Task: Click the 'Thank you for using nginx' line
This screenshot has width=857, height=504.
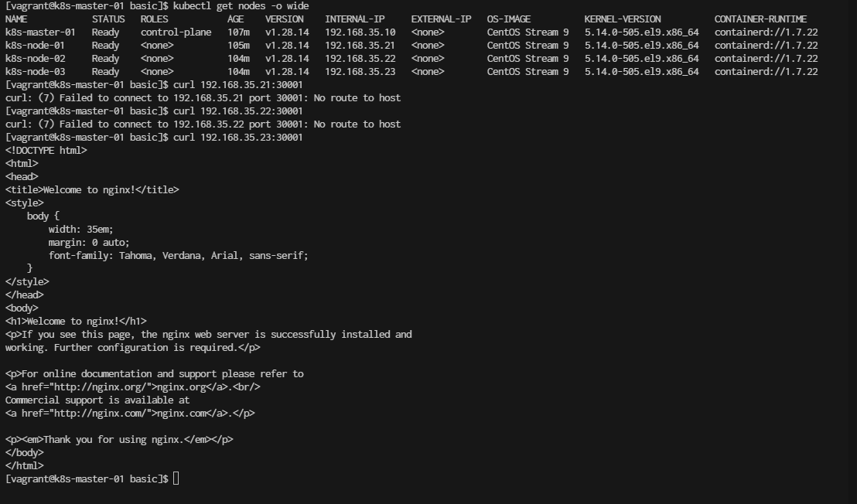Action: coord(119,440)
